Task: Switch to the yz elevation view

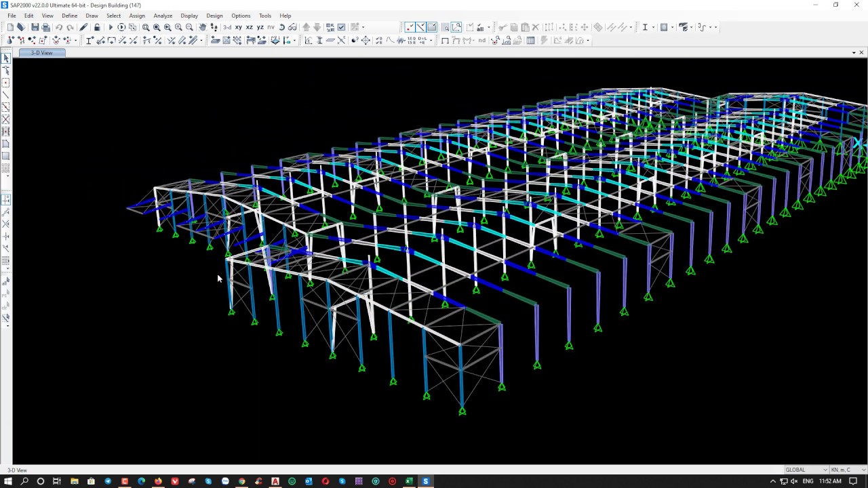Action: pyautogui.click(x=260, y=27)
